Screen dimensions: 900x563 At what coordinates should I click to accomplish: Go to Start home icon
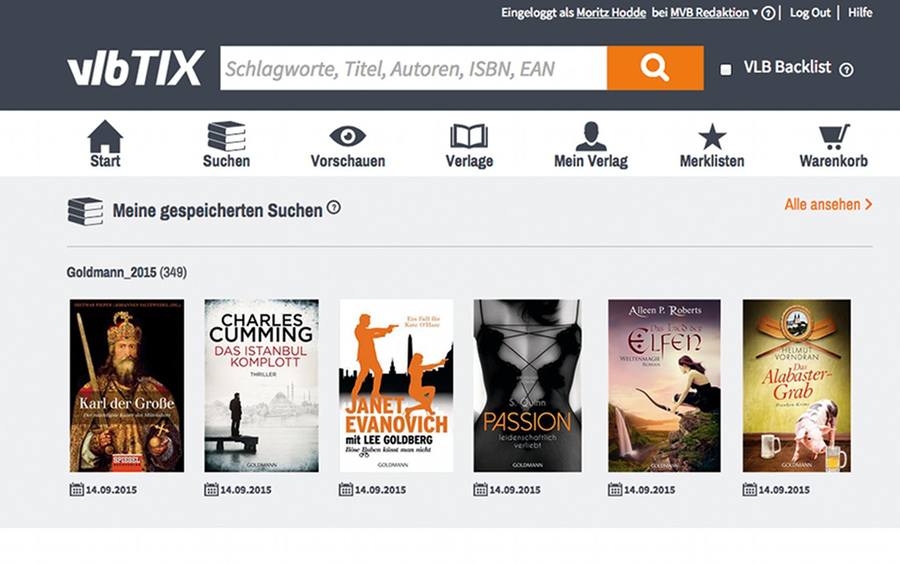[105, 135]
